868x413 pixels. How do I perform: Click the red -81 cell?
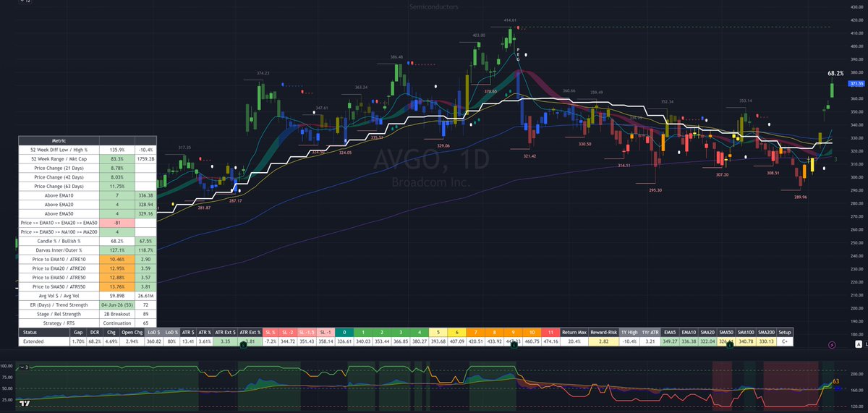pos(117,223)
